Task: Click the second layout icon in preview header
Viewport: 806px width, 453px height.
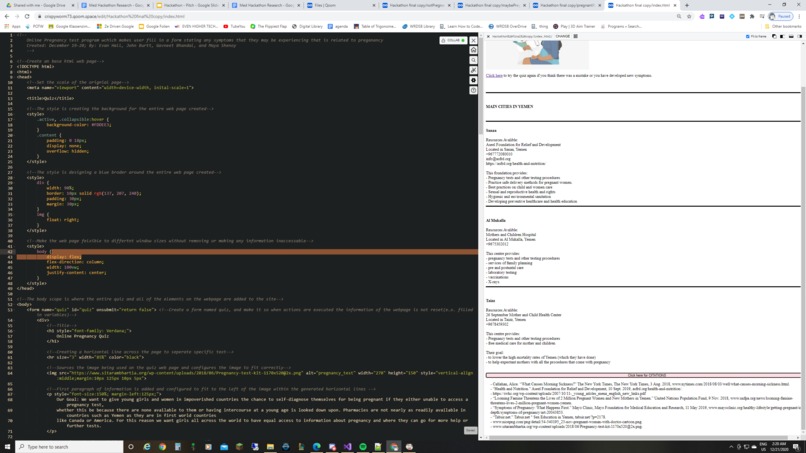Action: click(782, 37)
